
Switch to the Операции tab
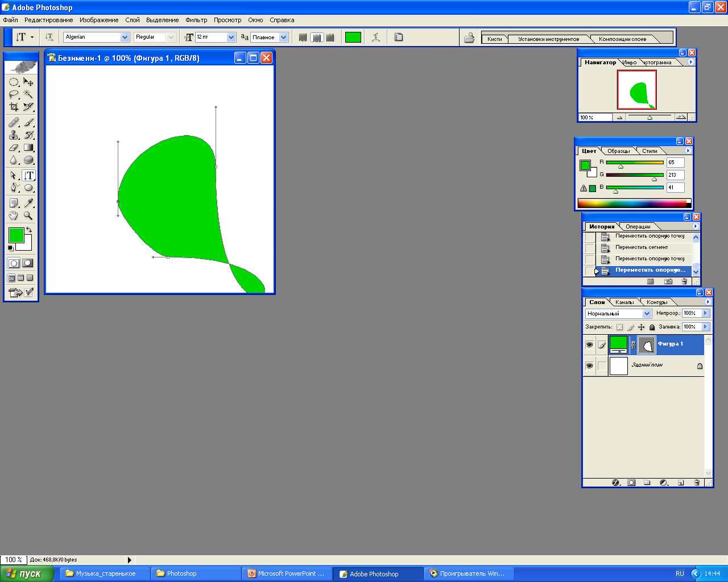pos(638,227)
